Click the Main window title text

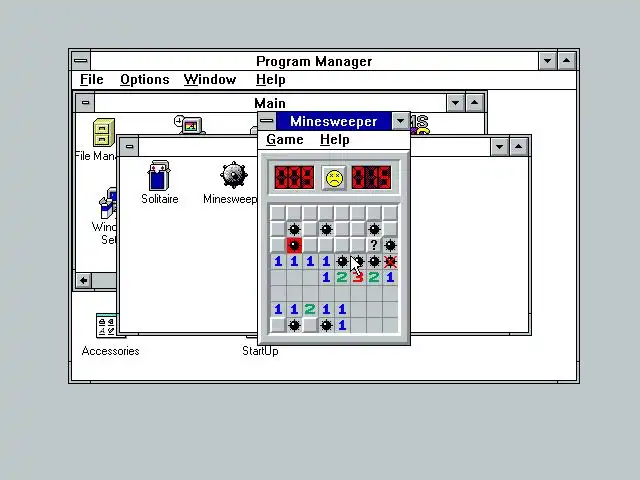tap(270, 103)
